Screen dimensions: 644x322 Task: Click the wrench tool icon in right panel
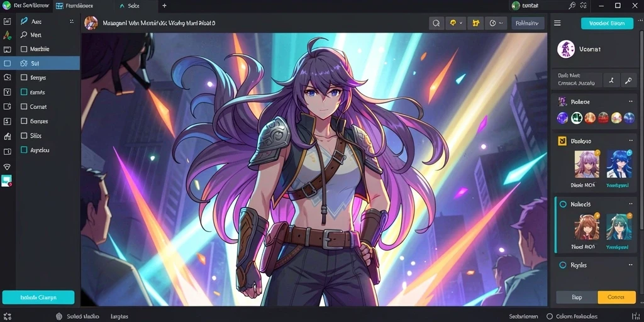pyautogui.click(x=628, y=80)
